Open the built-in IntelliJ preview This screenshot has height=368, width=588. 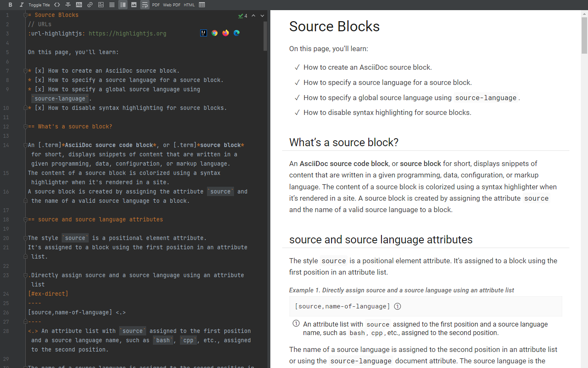click(x=204, y=33)
